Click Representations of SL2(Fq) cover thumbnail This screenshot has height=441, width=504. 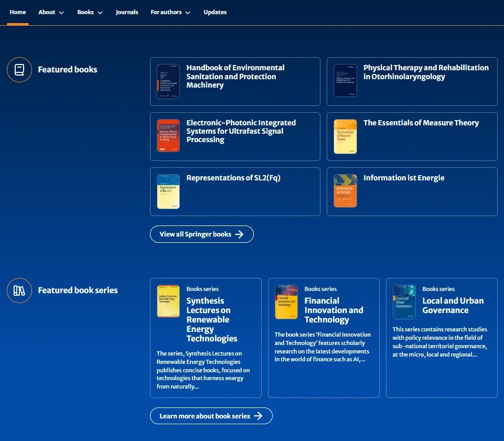pos(168,191)
